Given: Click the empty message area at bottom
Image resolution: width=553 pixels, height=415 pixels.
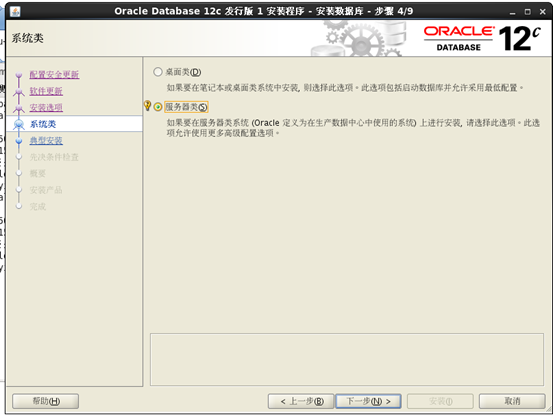Looking at the screenshot, I should coord(347,359).
